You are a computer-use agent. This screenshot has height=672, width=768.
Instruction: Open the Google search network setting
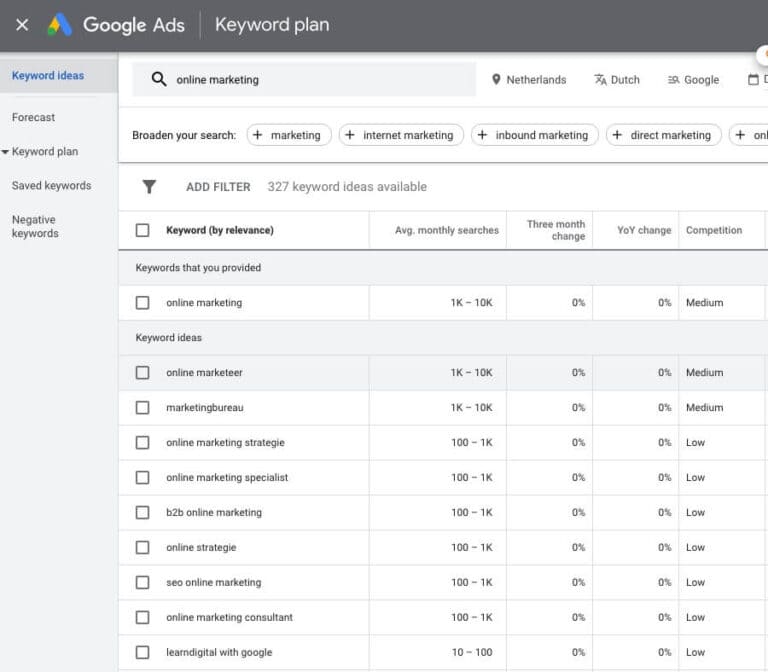click(693, 80)
